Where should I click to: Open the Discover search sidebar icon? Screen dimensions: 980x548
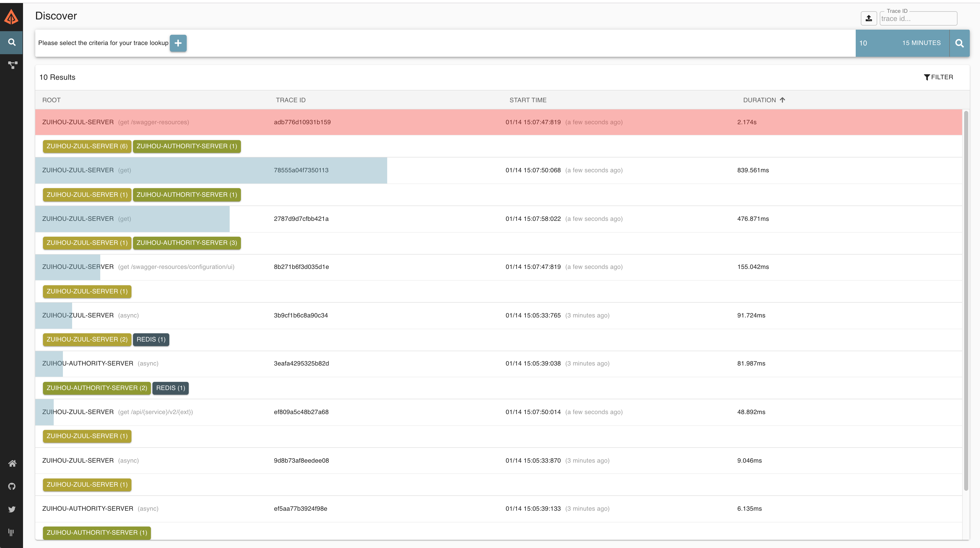(x=12, y=42)
